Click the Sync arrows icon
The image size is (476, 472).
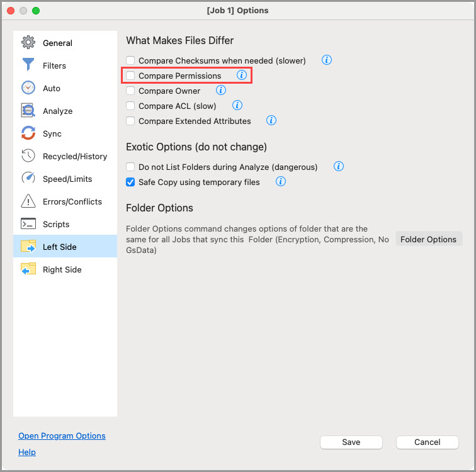pyautogui.click(x=28, y=133)
